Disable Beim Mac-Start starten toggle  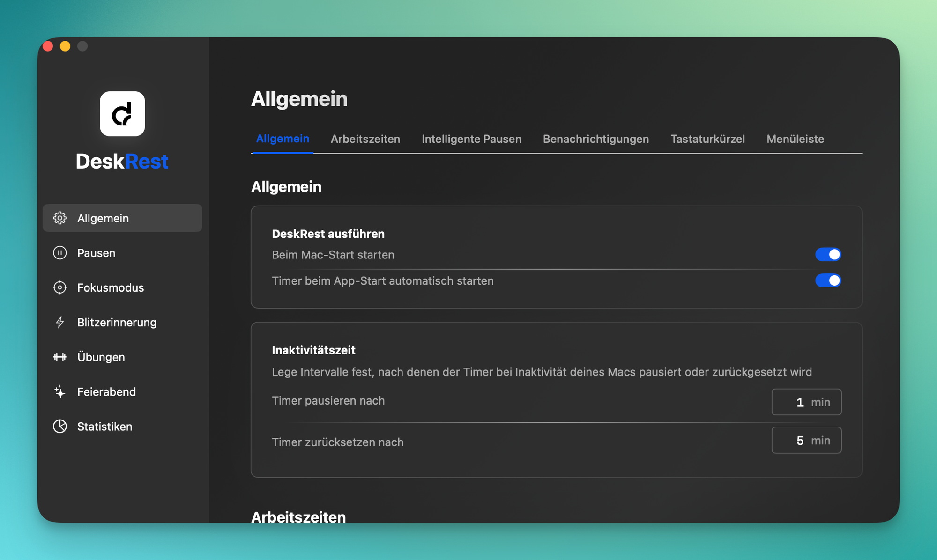tap(828, 254)
